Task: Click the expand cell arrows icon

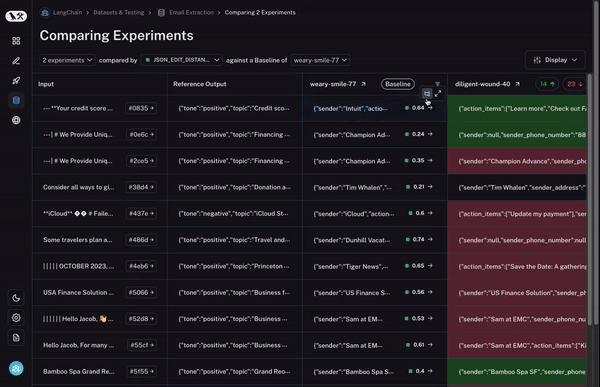Action: click(x=438, y=93)
